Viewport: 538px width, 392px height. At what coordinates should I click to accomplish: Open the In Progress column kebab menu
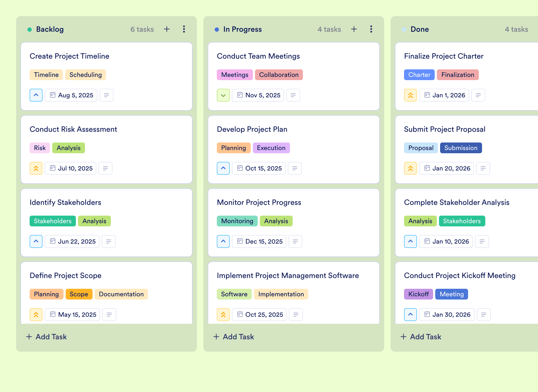(x=371, y=29)
